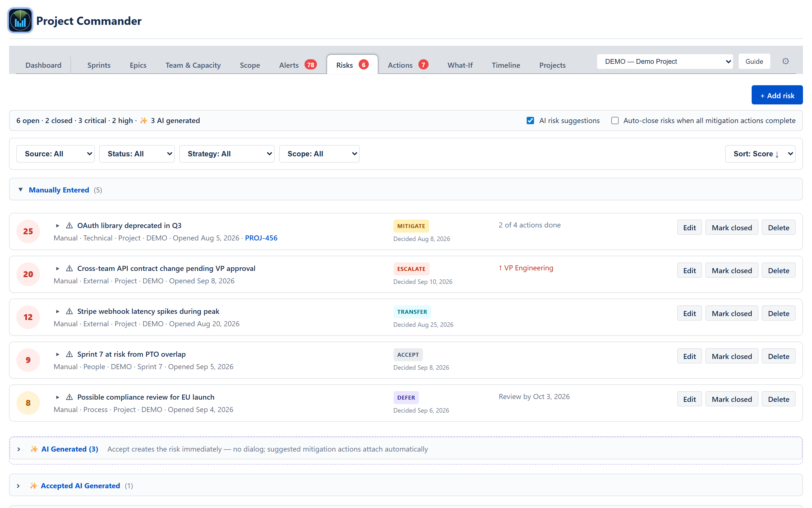Click the DEFER strategy tag
The width and height of the screenshot is (812, 508).
406,397
